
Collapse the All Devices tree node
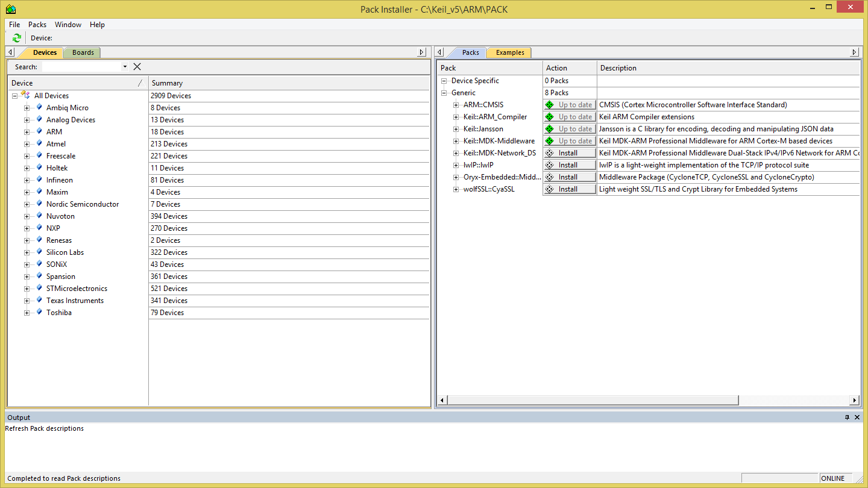(14, 96)
